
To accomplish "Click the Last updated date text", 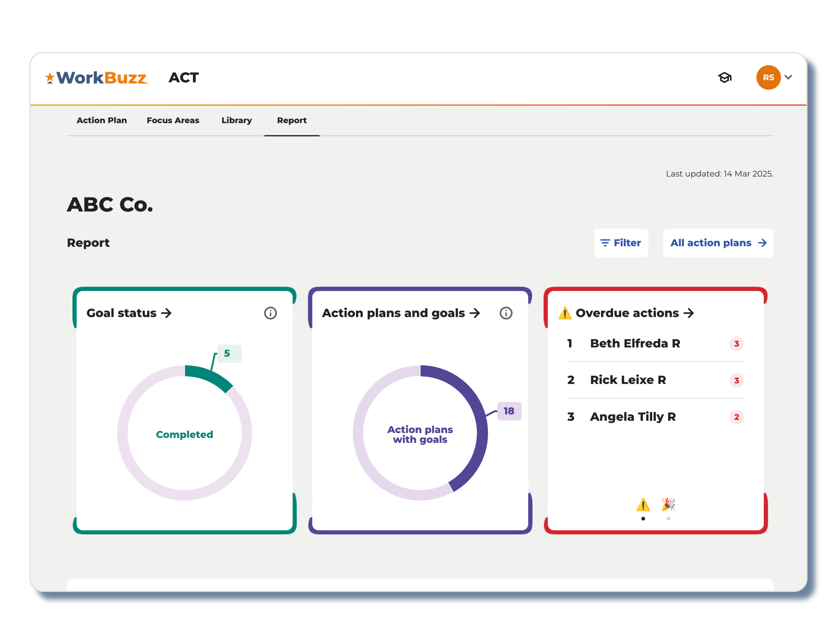I will point(719,174).
